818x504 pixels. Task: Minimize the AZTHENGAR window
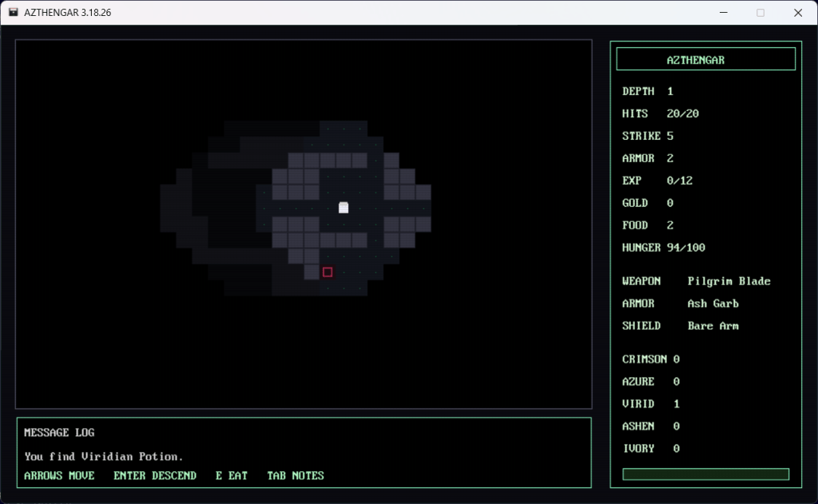(724, 13)
